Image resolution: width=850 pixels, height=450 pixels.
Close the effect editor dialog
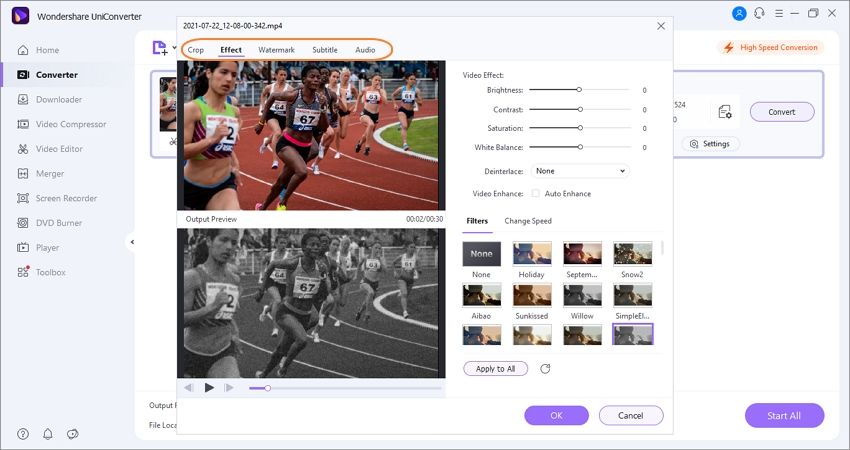(x=661, y=26)
